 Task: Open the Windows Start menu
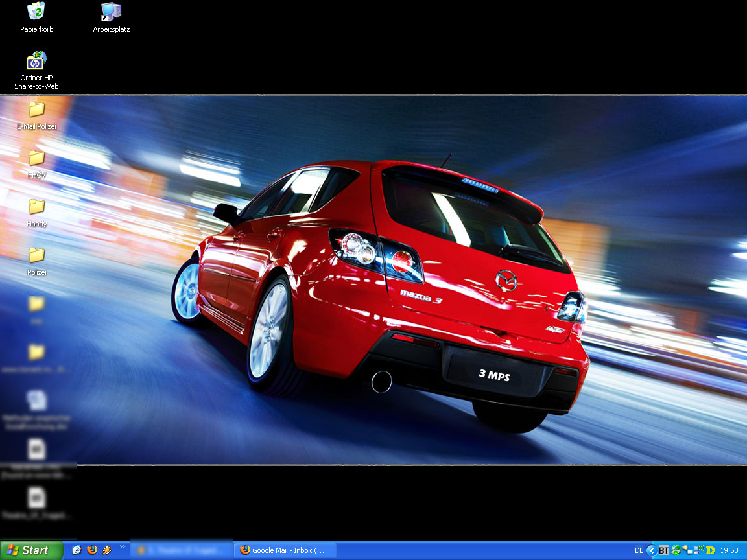[x=31, y=550]
